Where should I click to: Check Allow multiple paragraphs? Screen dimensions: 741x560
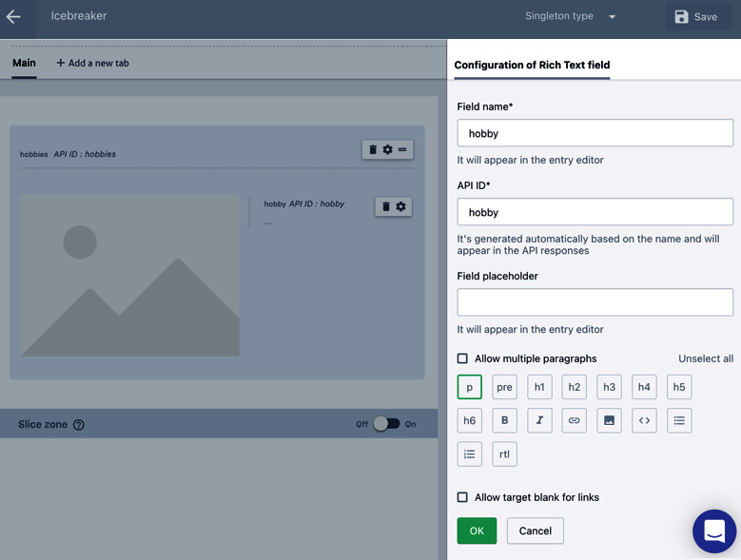coord(462,358)
